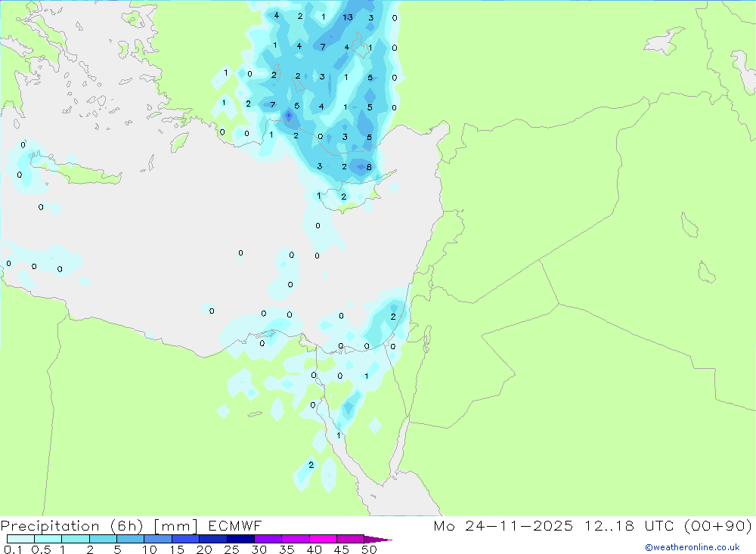Click the '(00+90)' forecast offset text
This screenshot has height=554, width=756.
tap(718, 525)
